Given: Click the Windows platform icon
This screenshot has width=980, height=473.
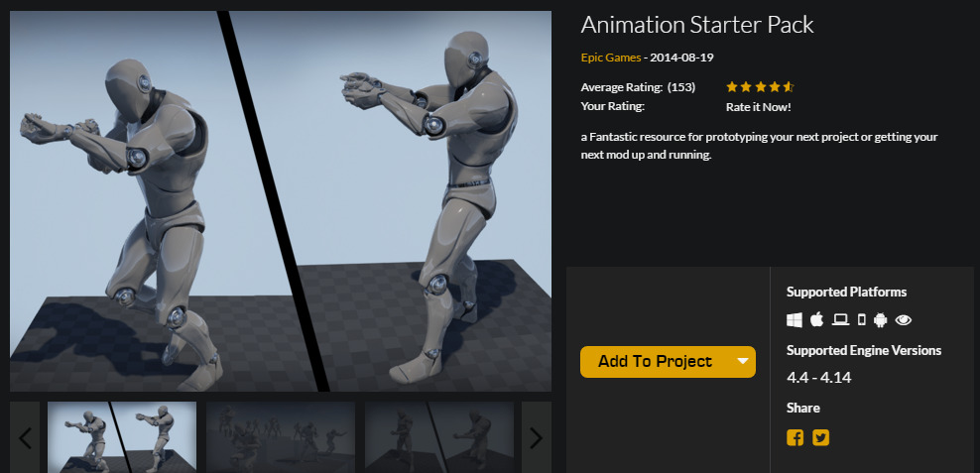Looking at the screenshot, I should tap(794, 320).
